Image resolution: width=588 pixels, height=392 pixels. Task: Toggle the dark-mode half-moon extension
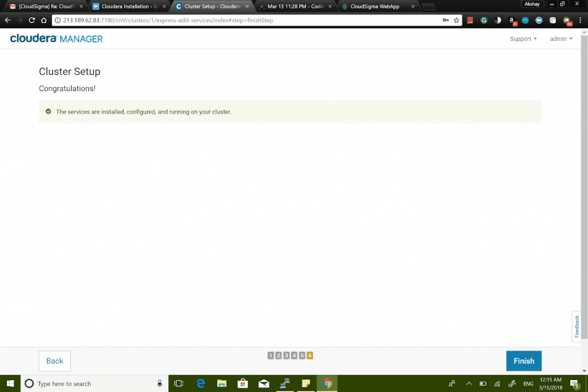tap(498, 20)
